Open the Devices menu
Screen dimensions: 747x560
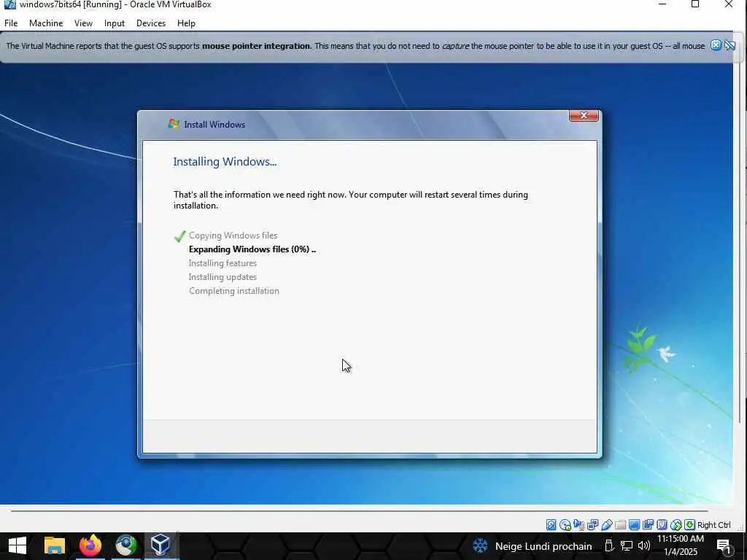click(151, 23)
